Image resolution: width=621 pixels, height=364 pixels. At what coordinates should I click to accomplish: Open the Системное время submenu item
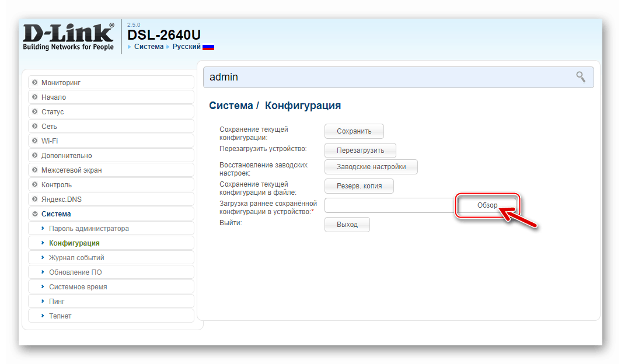point(111,287)
